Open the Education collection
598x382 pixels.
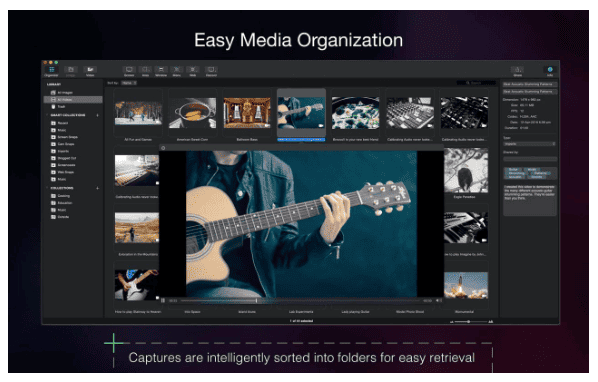tap(72, 203)
